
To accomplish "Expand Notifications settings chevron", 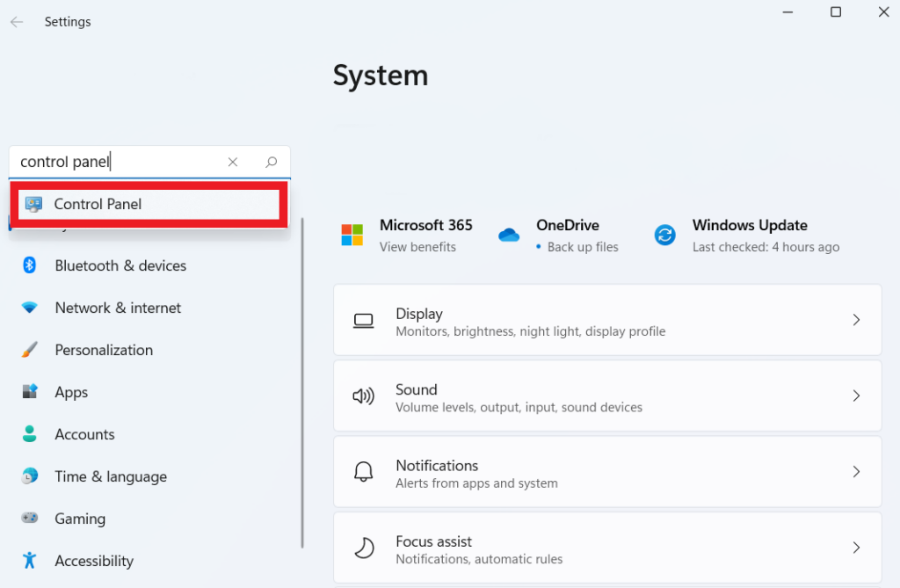I will [x=856, y=472].
